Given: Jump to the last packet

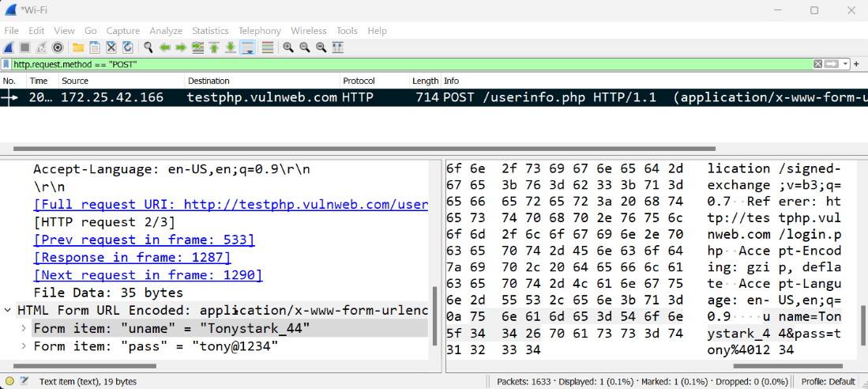Looking at the screenshot, I should click(231, 47).
